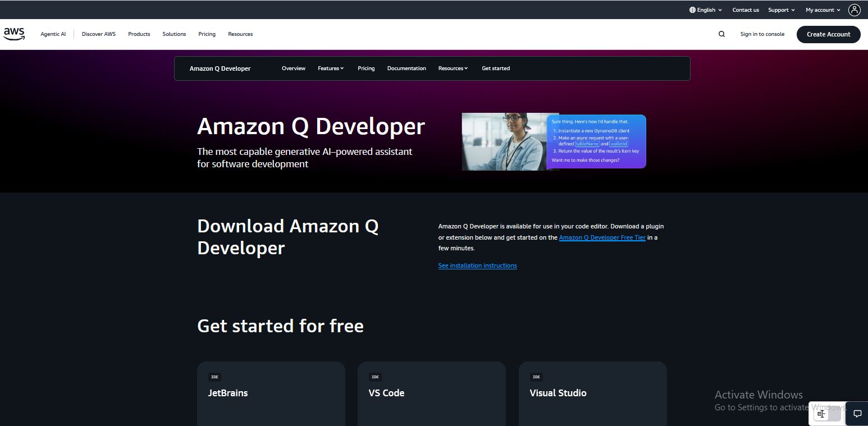Expand the Resources dropdown in Q Developer nav
Viewport: 868px width, 426px height.
click(x=453, y=68)
